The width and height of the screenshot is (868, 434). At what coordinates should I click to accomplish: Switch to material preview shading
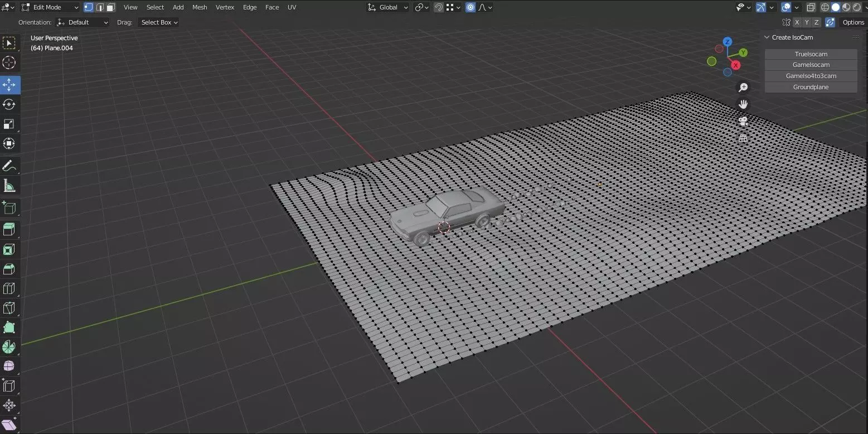point(846,7)
